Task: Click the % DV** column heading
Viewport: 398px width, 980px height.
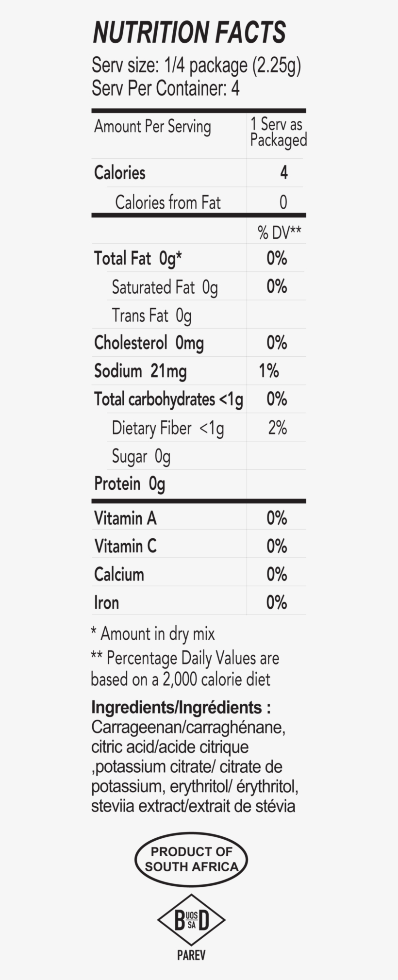Action: 279,233
